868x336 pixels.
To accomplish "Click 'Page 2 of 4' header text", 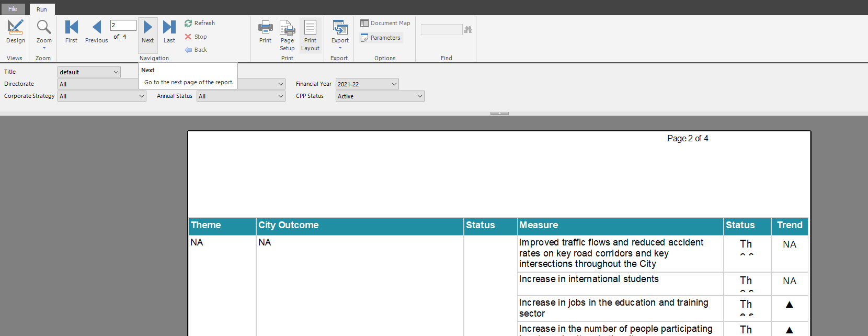I will (x=688, y=138).
